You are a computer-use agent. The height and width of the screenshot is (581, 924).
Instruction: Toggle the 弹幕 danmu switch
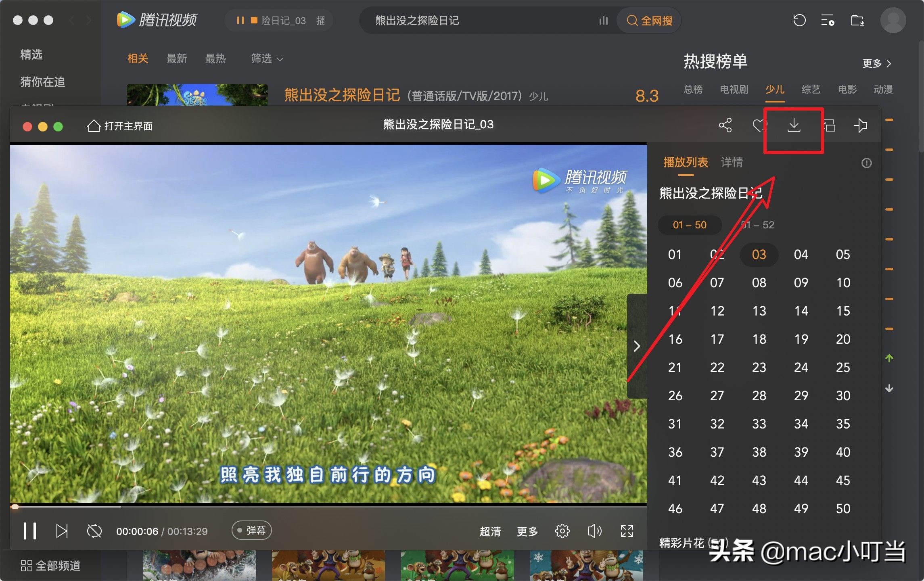[x=251, y=530]
